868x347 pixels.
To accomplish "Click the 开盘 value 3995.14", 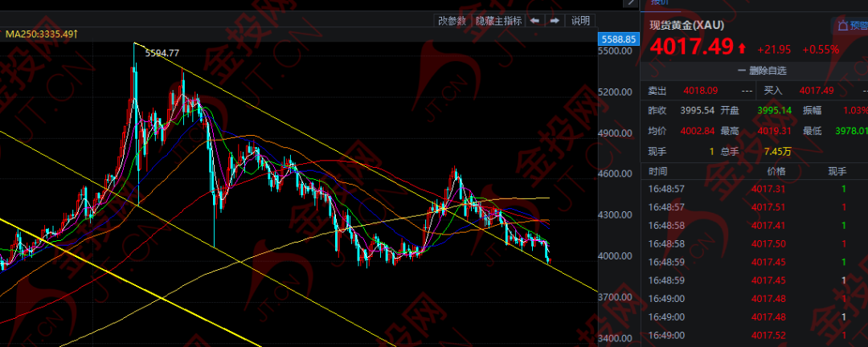I will (x=776, y=111).
